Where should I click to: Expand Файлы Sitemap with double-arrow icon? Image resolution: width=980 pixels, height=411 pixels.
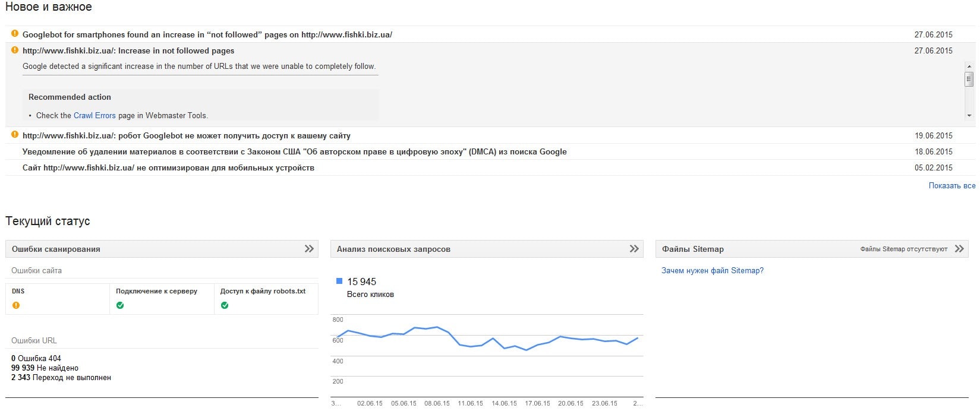(959, 249)
